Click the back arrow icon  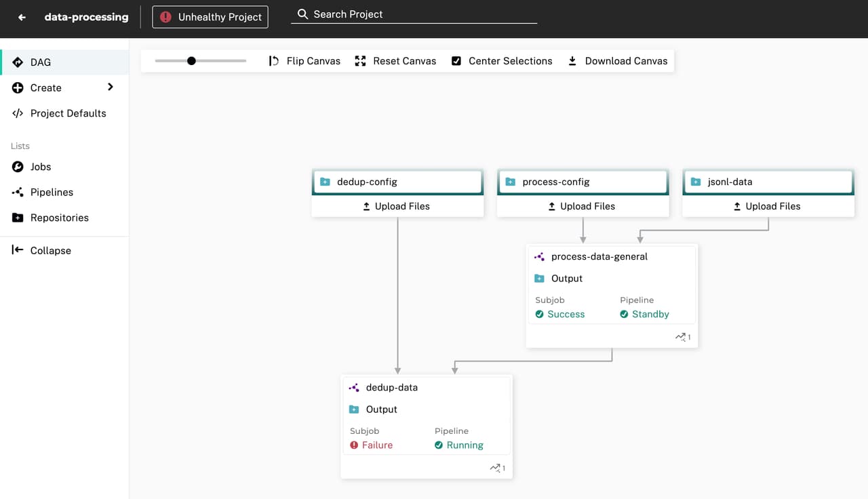coord(22,18)
